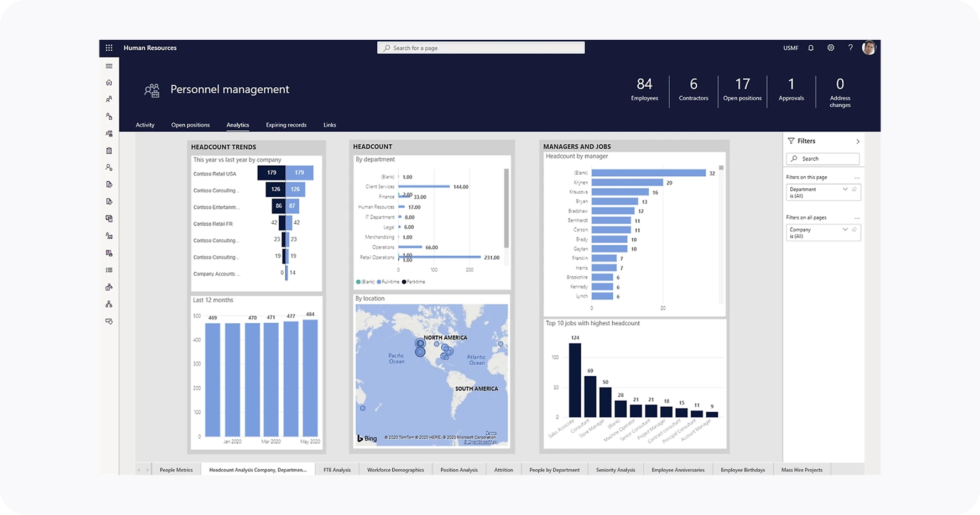Image resolution: width=980 pixels, height=515 pixels.
Task: Open the bulleted list sidebar icon
Action: point(109,270)
